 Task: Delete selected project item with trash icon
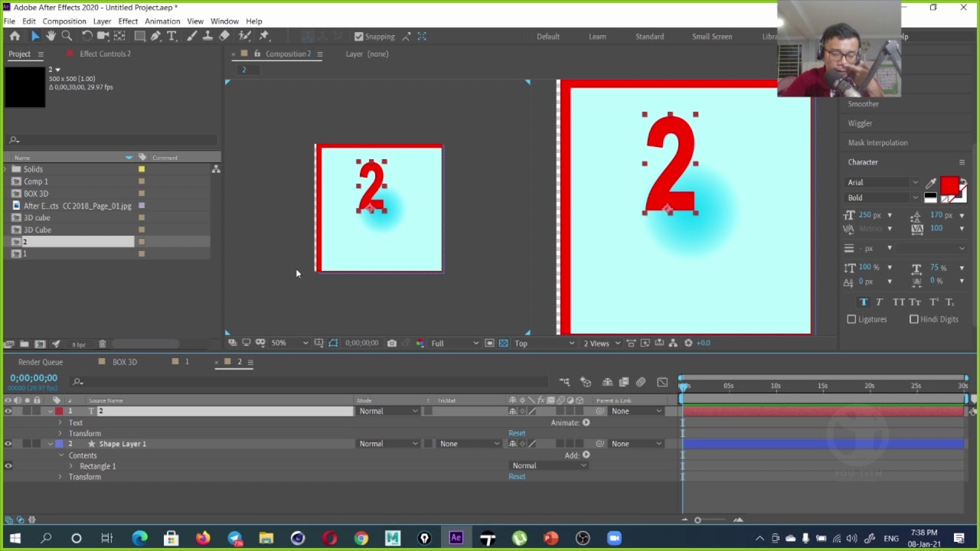pos(102,344)
